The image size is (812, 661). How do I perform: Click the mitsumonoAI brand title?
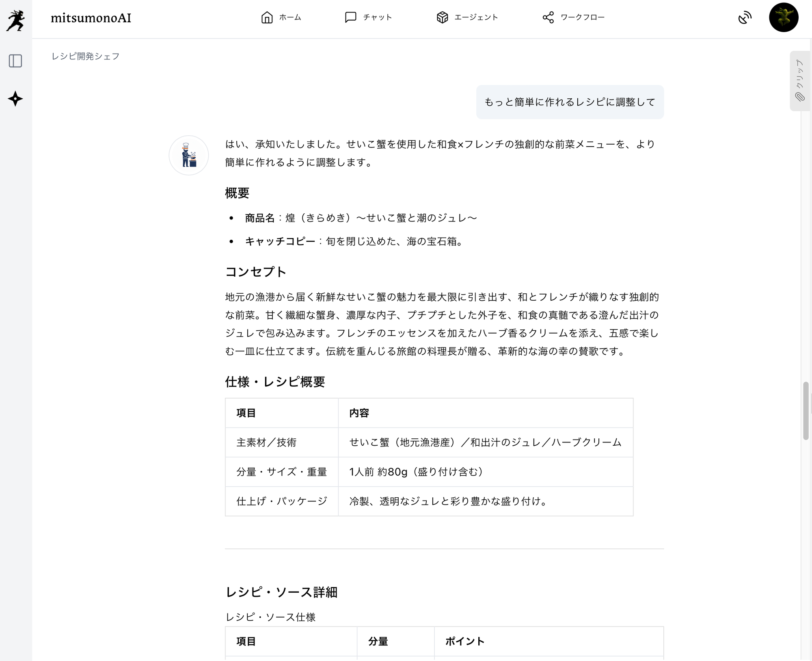click(x=91, y=18)
